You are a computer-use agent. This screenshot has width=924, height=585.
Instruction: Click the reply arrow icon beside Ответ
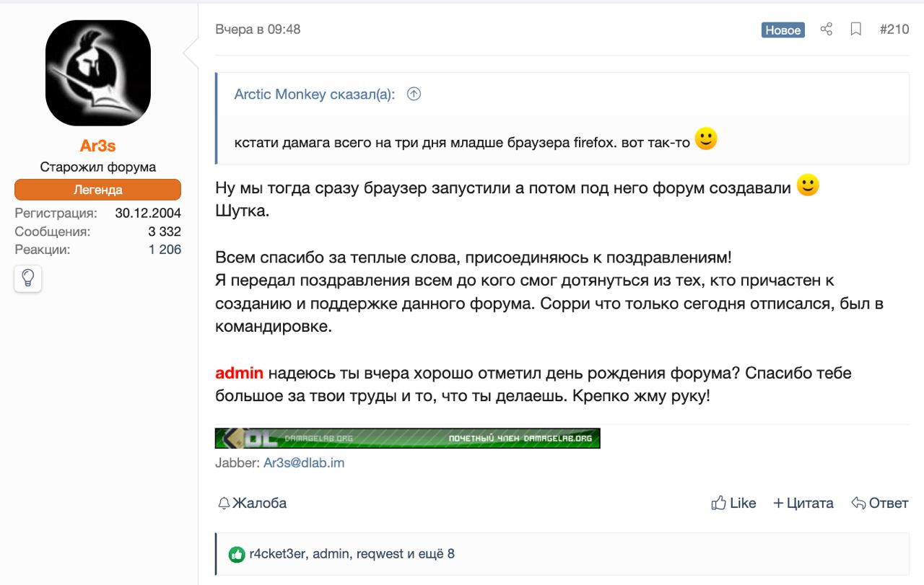[858, 503]
